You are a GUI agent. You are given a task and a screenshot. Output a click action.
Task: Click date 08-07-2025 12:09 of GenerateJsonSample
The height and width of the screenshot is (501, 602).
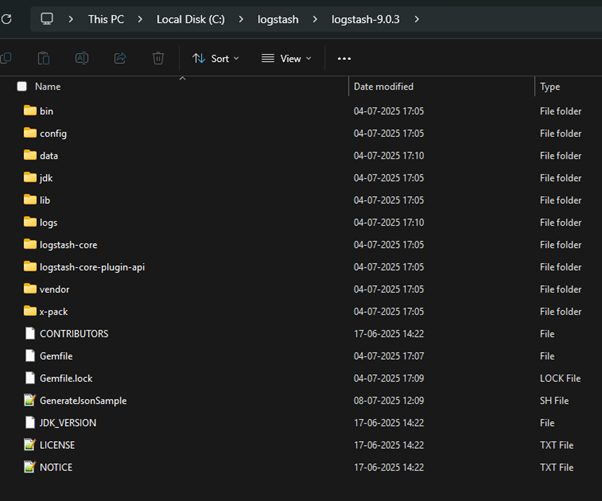(x=389, y=401)
